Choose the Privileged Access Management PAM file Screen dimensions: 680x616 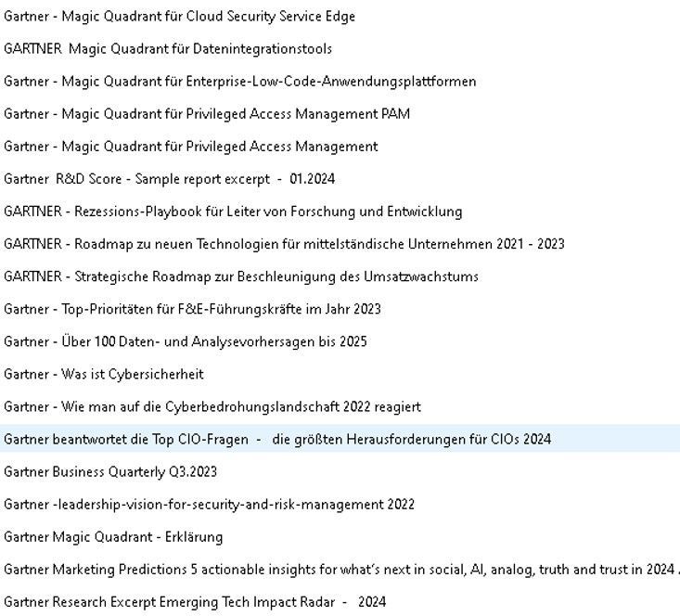click(x=207, y=114)
